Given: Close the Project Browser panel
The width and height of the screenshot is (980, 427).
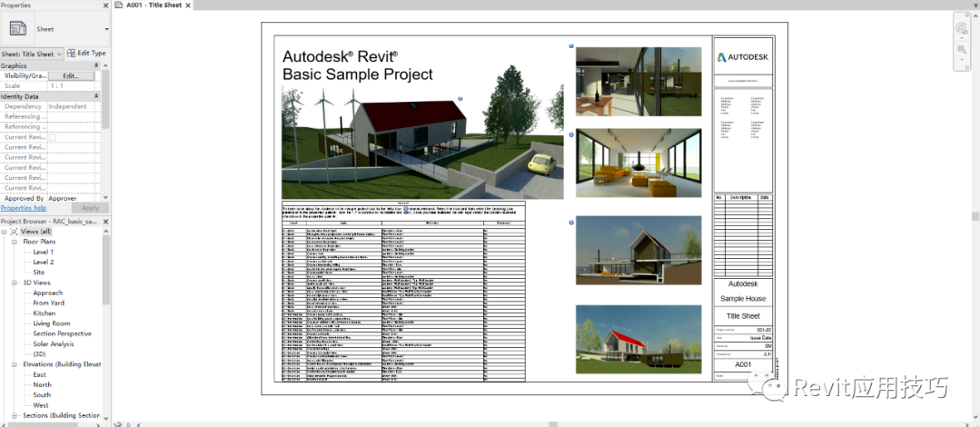Looking at the screenshot, I should [x=105, y=222].
